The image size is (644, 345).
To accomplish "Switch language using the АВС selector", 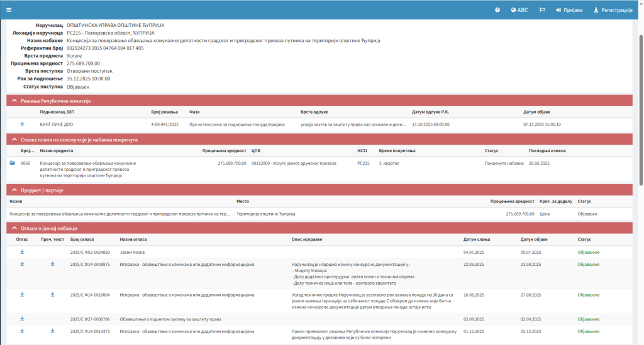I will point(519,10).
